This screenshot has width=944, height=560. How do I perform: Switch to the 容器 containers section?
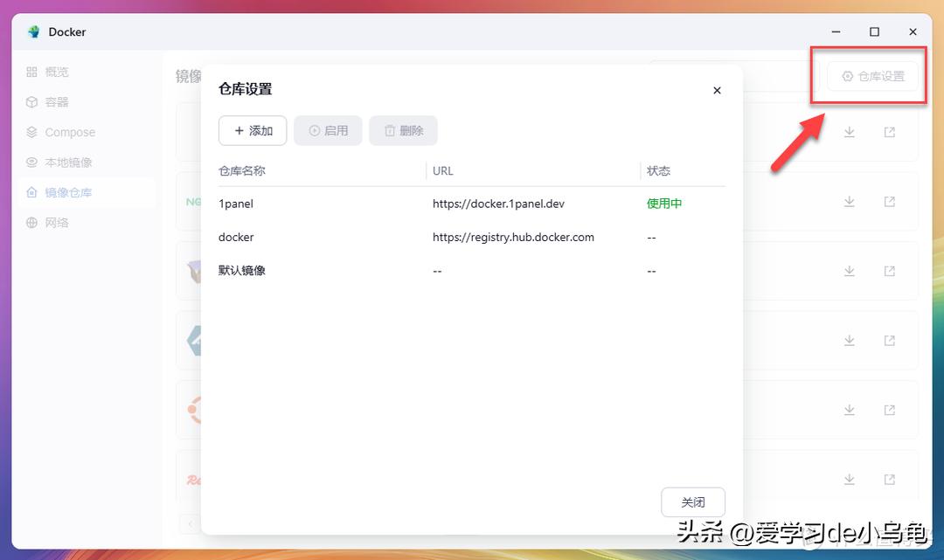(56, 102)
